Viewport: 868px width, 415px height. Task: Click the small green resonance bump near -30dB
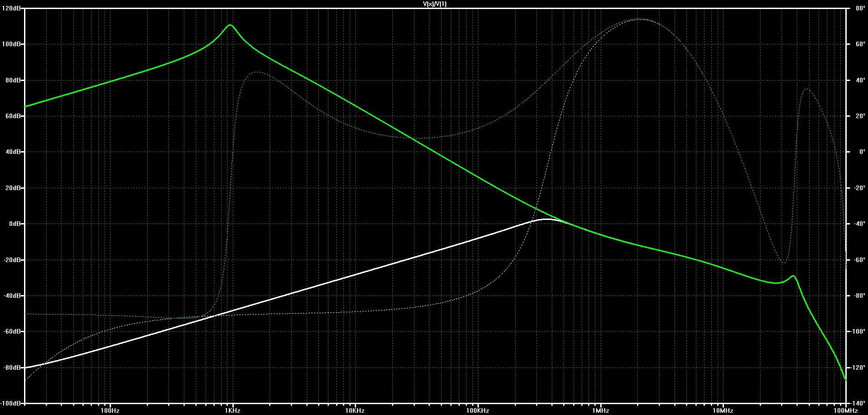click(x=793, y=276)
